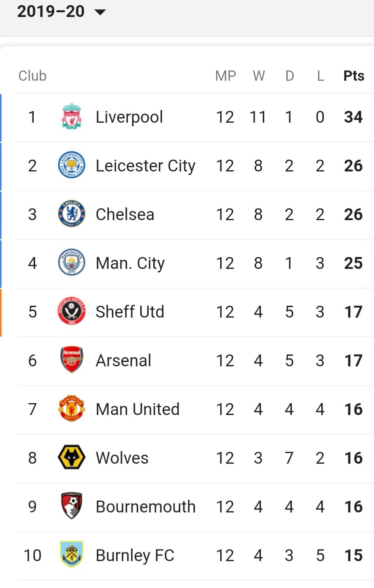
Task: Click the Arsenal club crest
Action: (x=72, y=360)
